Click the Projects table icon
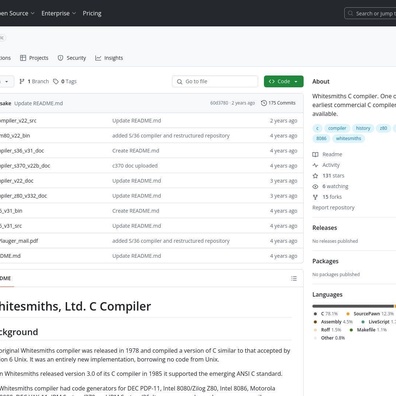The height and width of the screenshot is (396, 396). click(x=23, y=58)
